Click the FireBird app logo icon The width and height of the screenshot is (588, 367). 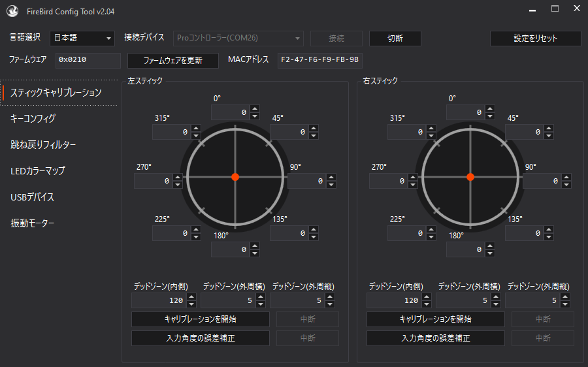(12, 11)
